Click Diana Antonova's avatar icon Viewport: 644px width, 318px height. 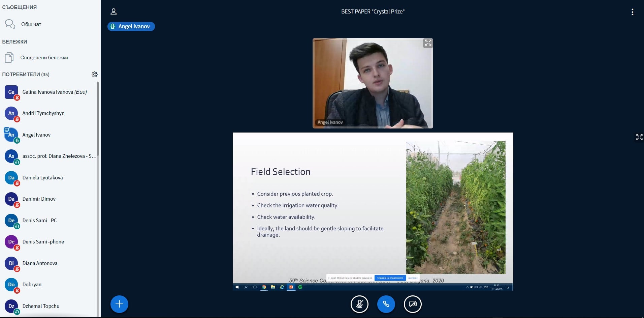tap(11, 263)
